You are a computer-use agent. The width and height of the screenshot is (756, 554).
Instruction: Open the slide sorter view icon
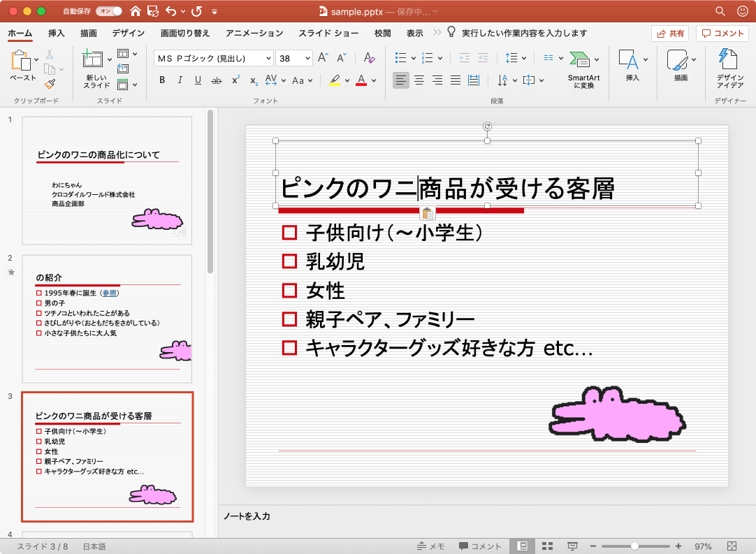click(548, 546)
